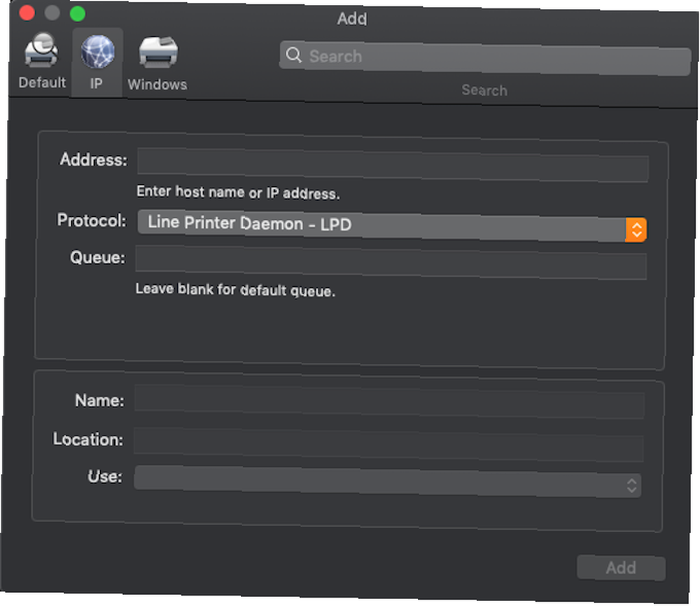Image resolution: width=700 pixels, height=606 pixels.
Task: Click the IP tab label text
Action: coord(96,83)
